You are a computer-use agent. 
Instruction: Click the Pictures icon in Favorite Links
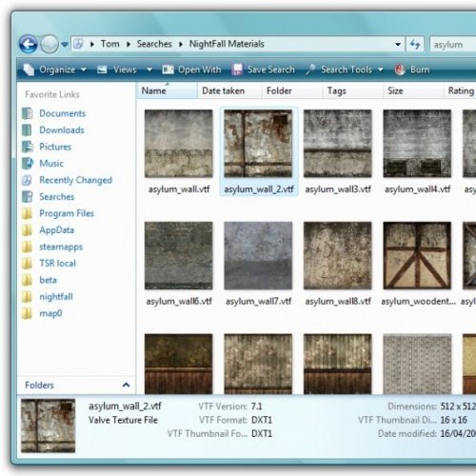28,147
